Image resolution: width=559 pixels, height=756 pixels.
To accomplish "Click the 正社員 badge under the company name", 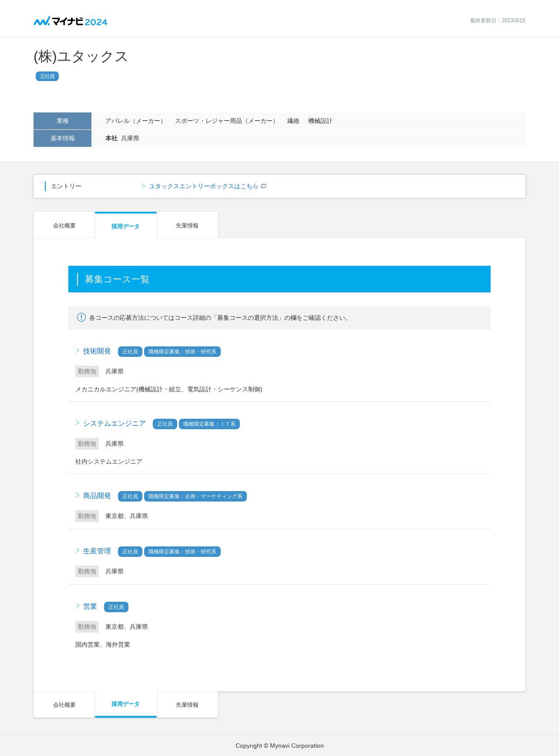I will coord(47,76).
